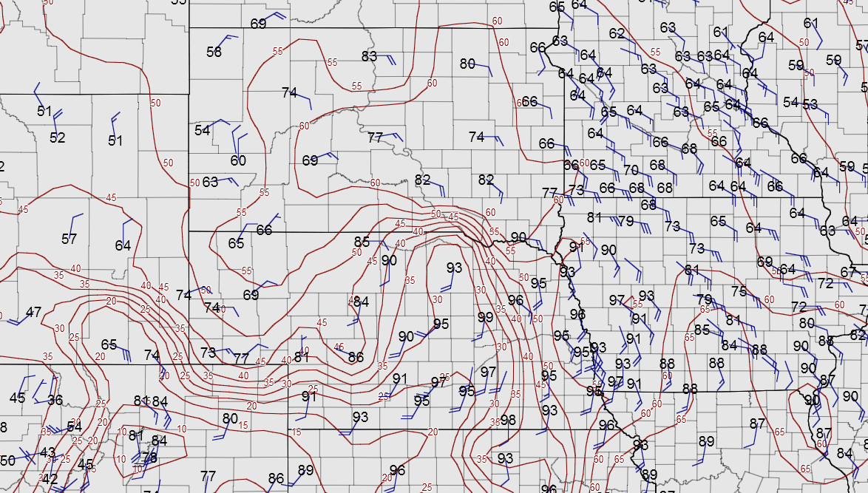
Task: Select the station reading 75
Action: [x=739, y=292]
